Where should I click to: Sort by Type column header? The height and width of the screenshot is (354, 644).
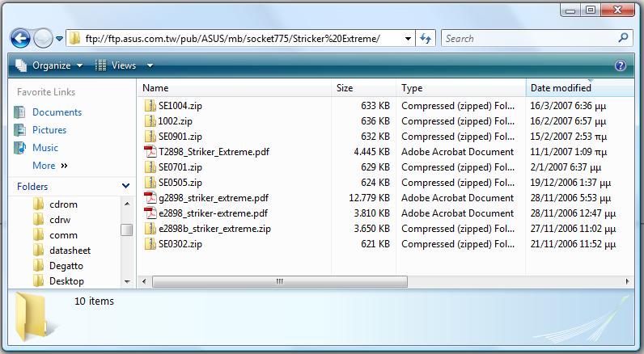[x=461, y=88]
